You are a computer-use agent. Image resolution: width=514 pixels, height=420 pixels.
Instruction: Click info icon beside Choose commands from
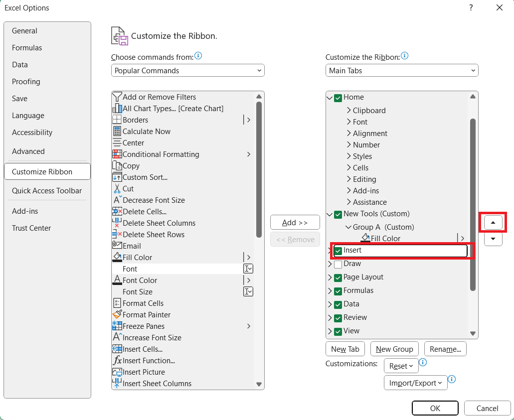click(198, 56)
